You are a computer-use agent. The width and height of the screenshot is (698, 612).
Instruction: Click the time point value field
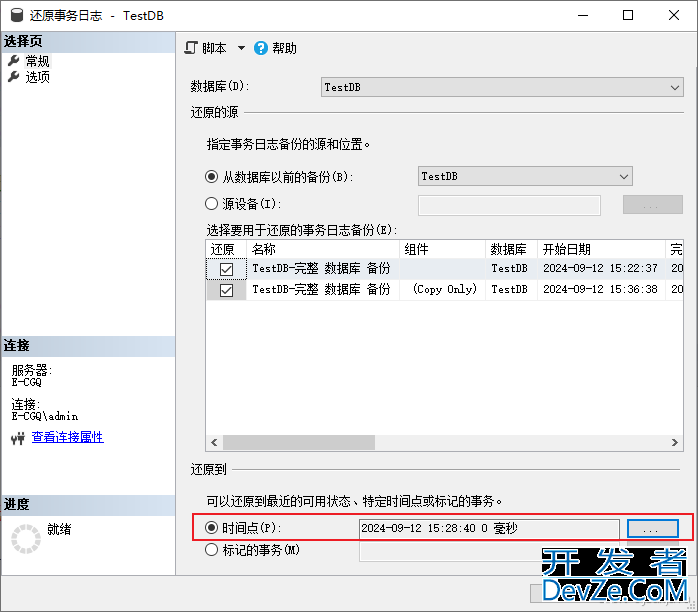[x=489, y=529]
